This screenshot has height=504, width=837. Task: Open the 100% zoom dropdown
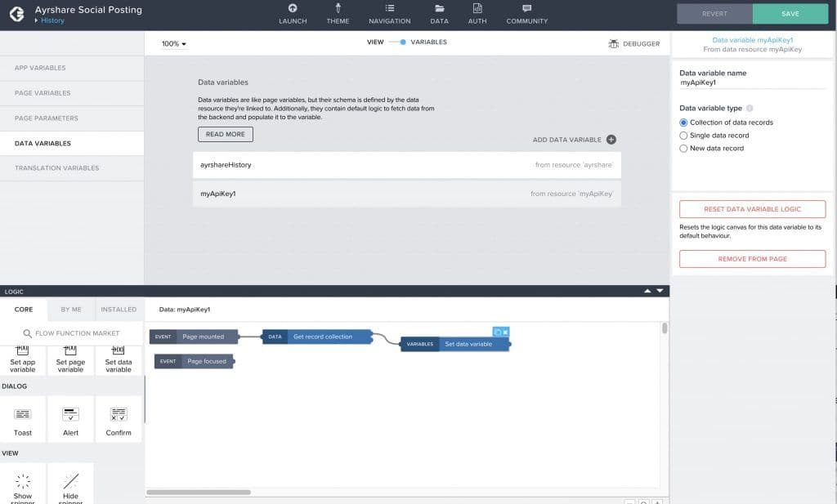(174, 44)
